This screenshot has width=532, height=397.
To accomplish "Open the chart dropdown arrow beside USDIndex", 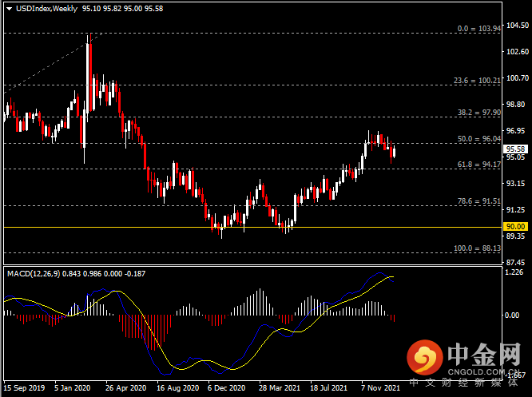I will (9, 9).
